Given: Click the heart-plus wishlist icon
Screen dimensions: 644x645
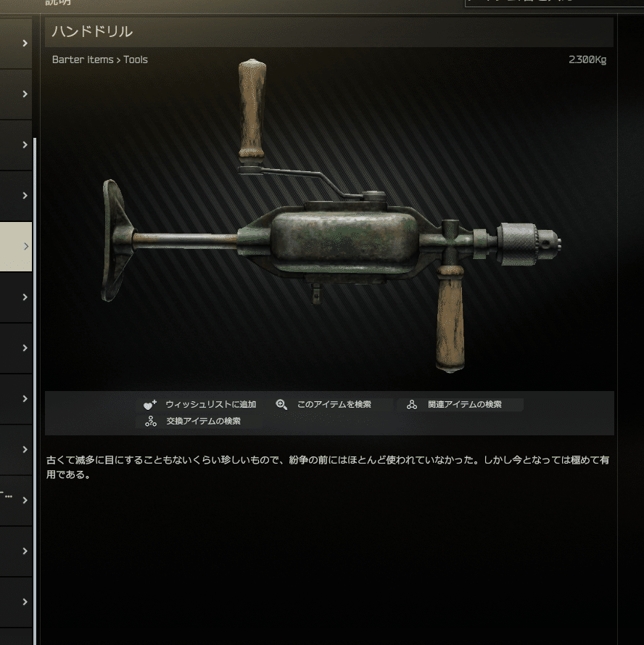Looking at the screenshot, I should tap(149, 405).
